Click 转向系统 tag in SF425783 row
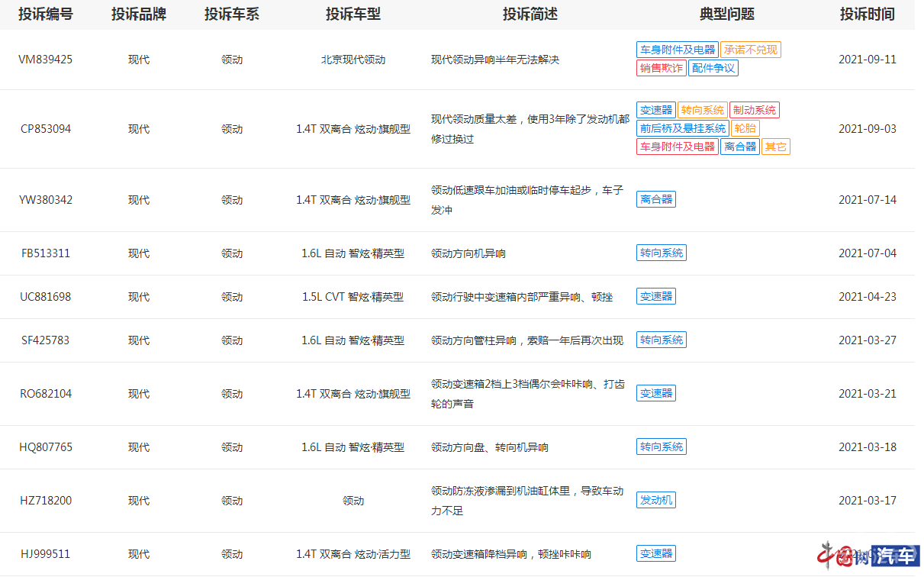This screenshot has width=924, height=577. click(x=662, y=340)
